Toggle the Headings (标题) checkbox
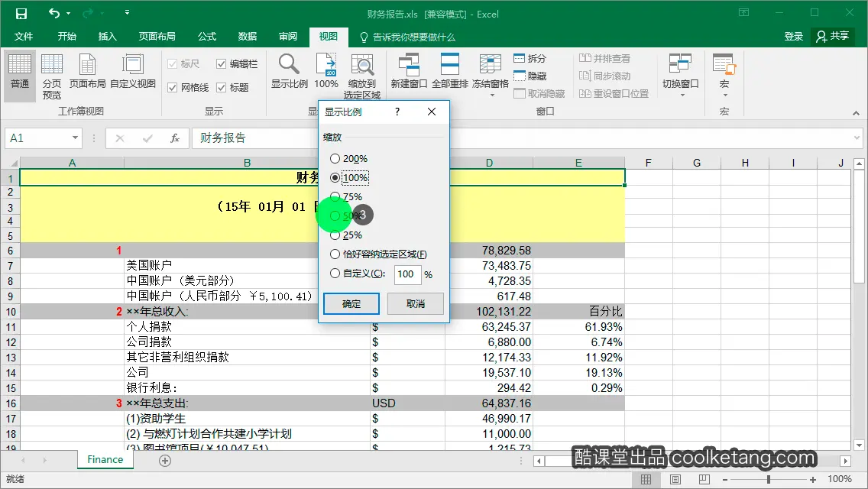Viewport: 868px width, 489px height. 221,88
